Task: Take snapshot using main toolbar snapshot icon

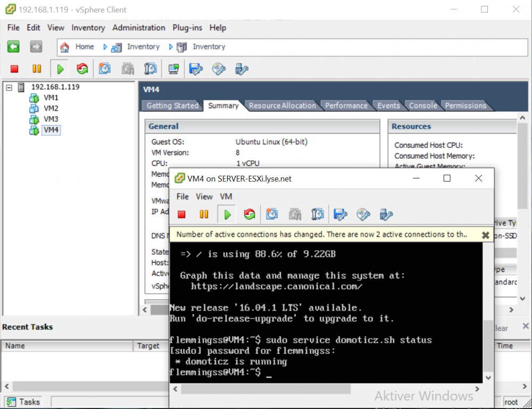Action: (x=105, y=69)
